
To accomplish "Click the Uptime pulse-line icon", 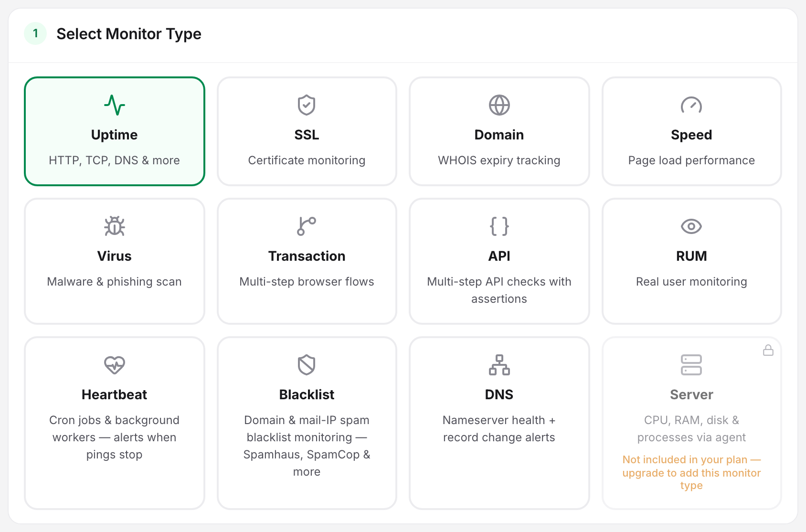I will pos(115,105).
